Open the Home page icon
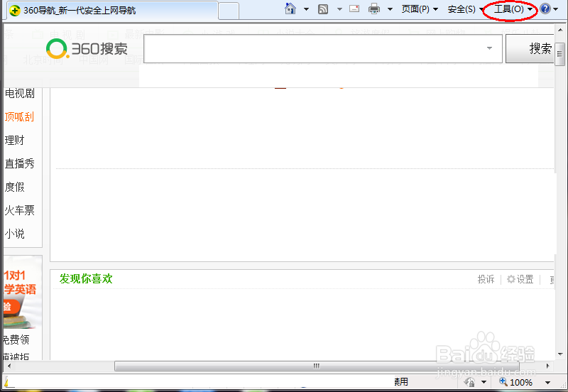568x392 pixels. [x=290, y=9]
